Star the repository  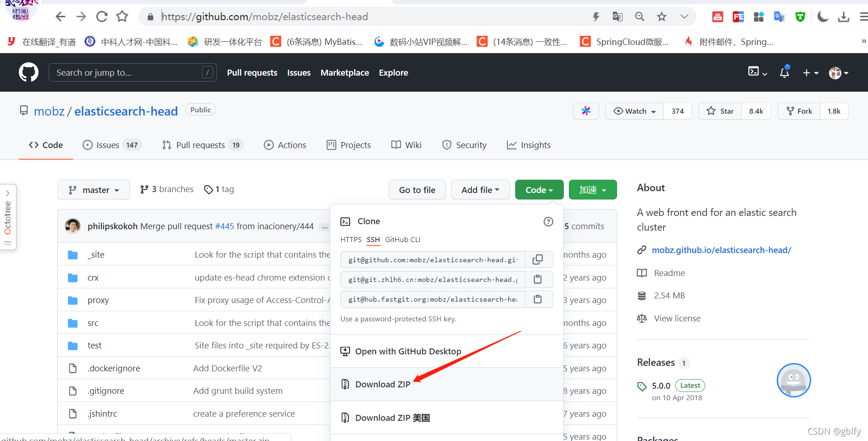[720, 111]
